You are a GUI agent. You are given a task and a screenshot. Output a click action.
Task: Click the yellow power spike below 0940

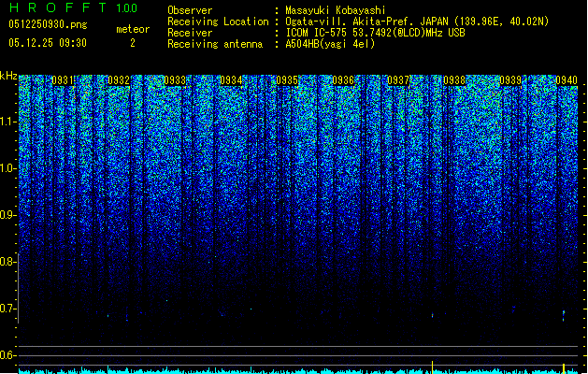pos(564,368)
